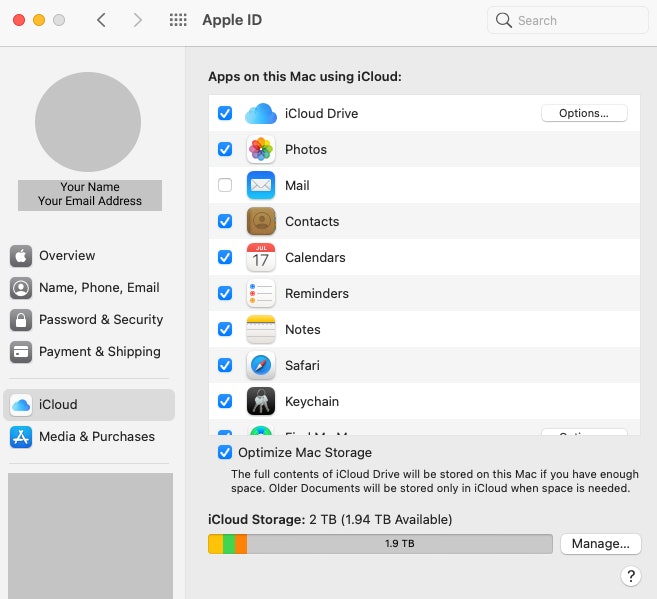This screenshot has height=599, width=657.
Task: Open Media & Purchases section
Action: click(89, 437)
